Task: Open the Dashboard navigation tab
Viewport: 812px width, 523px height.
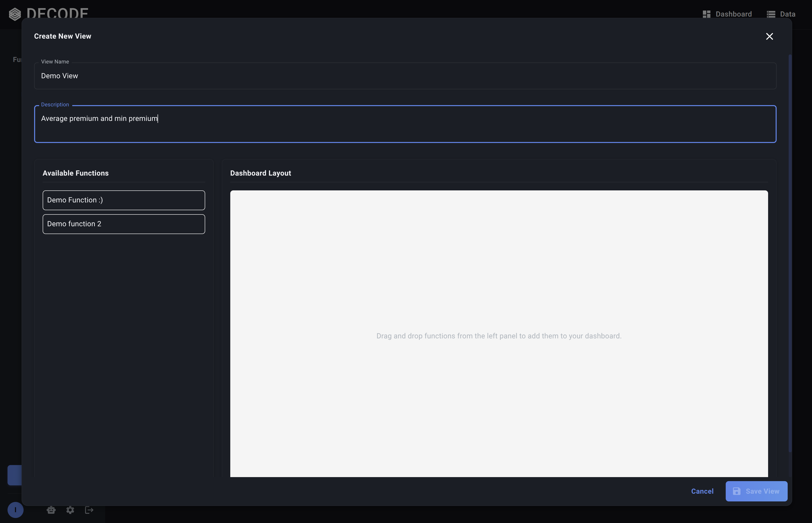Action: click(x=733, y=14)
